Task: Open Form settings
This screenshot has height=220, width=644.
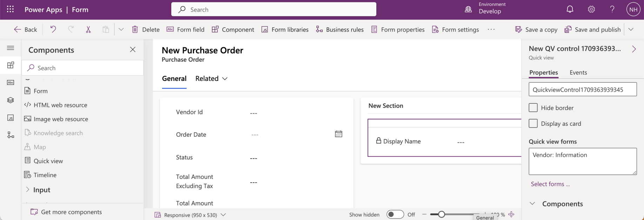Action: 455,29
